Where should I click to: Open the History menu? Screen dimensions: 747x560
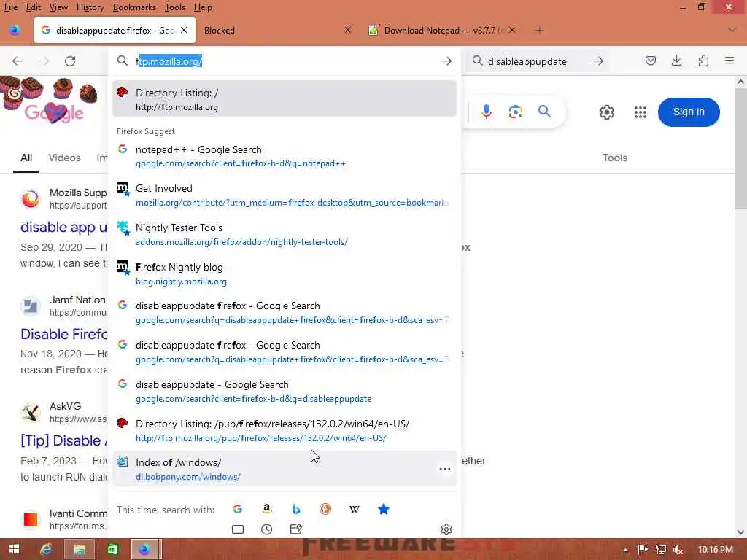pyautogui.click(x=90, y=7)
